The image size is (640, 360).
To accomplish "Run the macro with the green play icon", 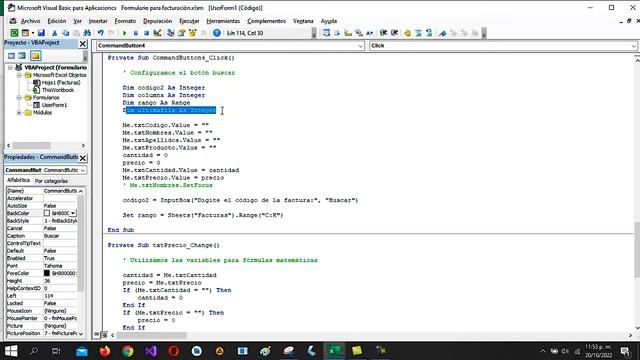I will [x=124, y=33].
